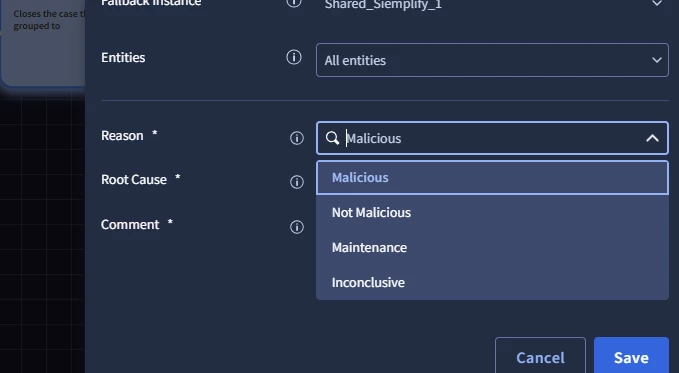Open the All entities combo box
The image size is (679, 373).
click(492, 60)
